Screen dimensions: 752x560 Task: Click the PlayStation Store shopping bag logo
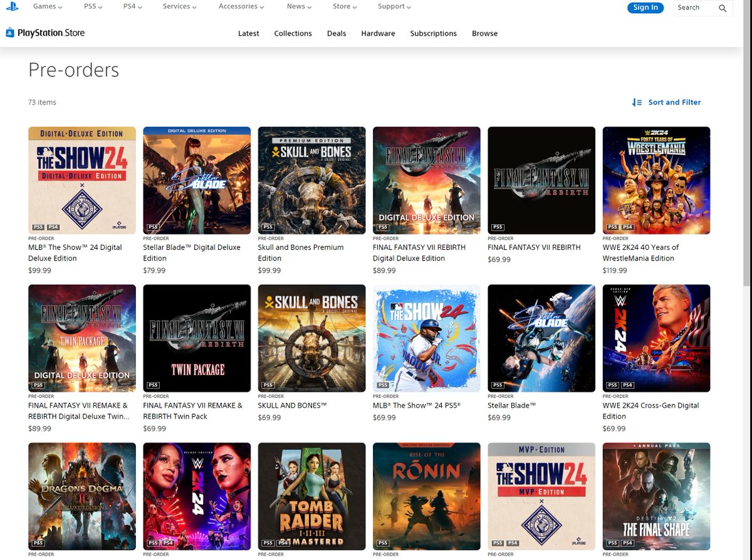10,33
